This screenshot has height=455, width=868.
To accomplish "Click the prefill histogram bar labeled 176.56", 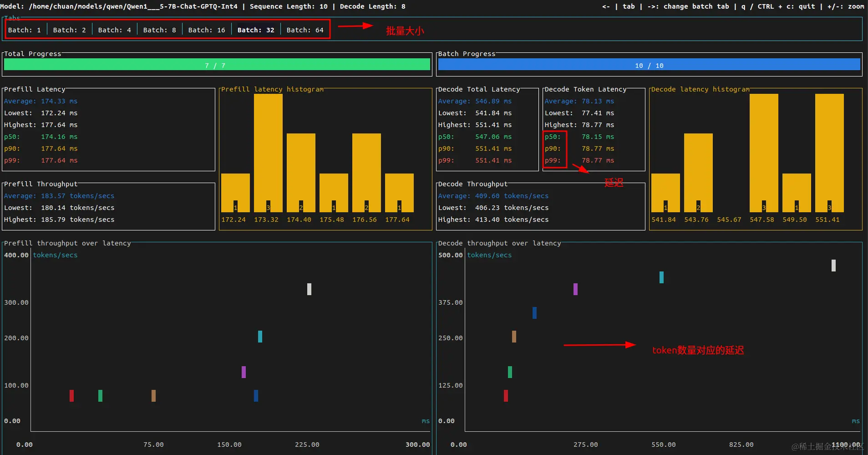I will 366,173.
